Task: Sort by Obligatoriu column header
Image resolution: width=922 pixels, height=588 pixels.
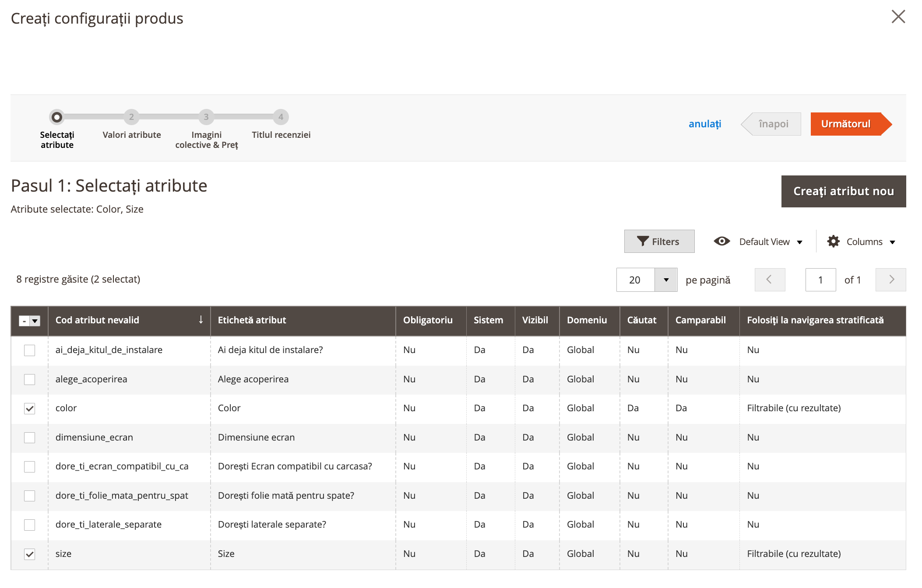Action: point(431,320)
